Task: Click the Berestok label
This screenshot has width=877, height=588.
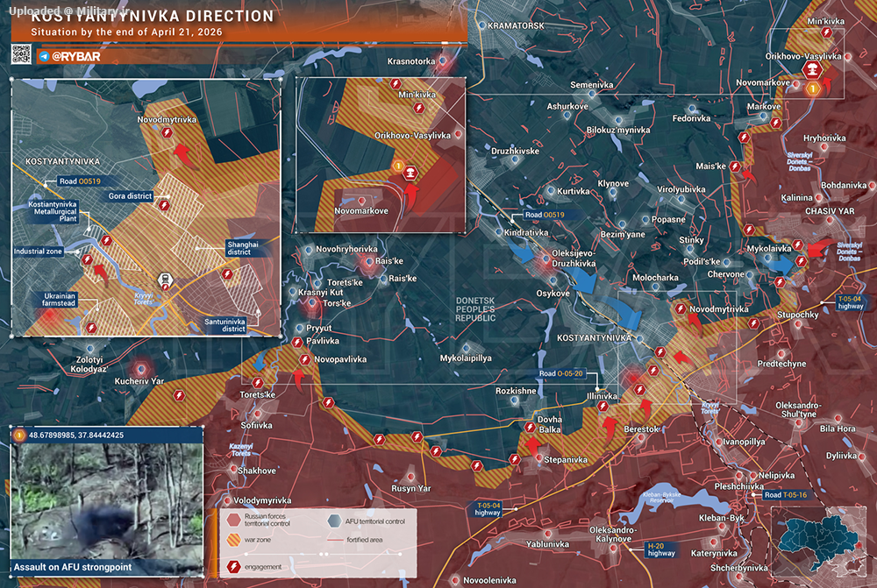Action: (x=642, y=429)
